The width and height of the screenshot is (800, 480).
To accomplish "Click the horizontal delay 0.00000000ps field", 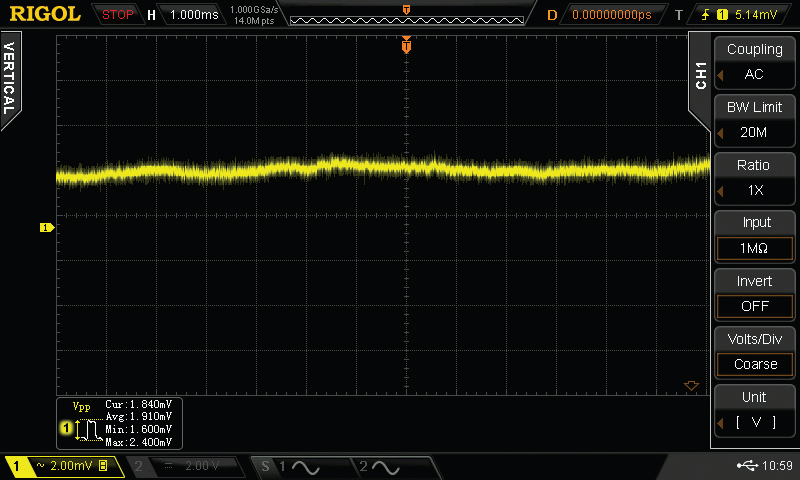I will coord(611,15).
